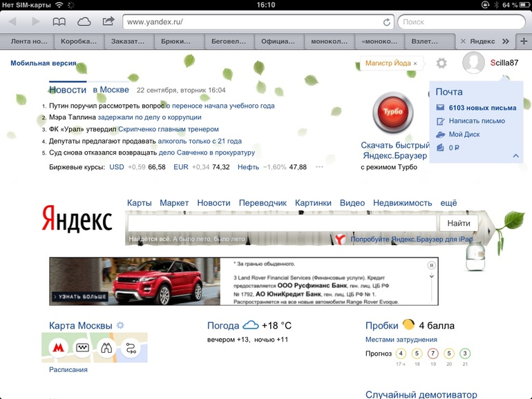The image size is (532, 399).
Task: Open the Safari bookmarks book icon
Action: click(x=59, y=22)
